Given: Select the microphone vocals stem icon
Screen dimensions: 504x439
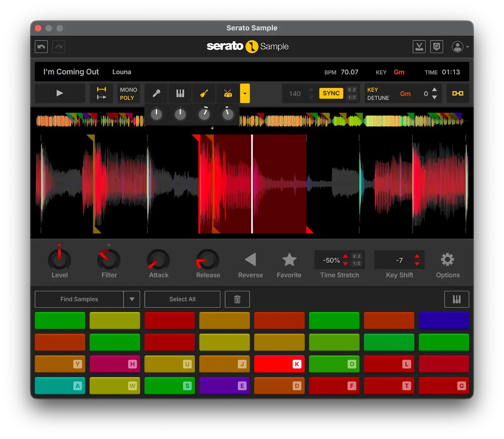Looking at the screenshot, I should [156, 93].
